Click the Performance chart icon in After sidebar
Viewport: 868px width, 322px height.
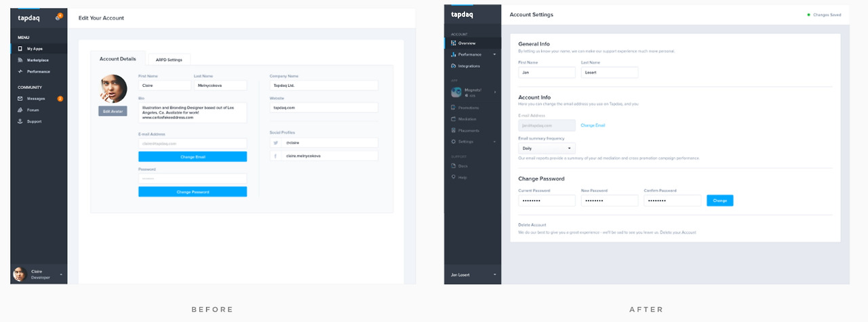(x=454, y=54)
